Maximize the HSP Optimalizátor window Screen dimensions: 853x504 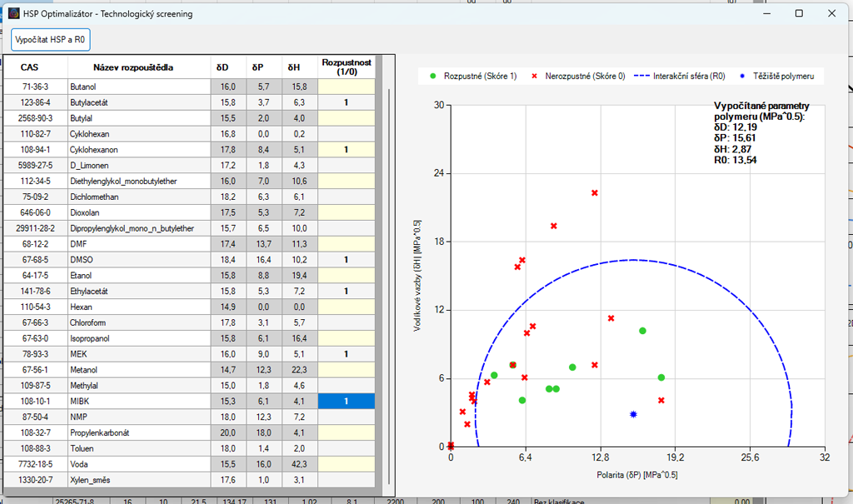(x=799, y=13)
